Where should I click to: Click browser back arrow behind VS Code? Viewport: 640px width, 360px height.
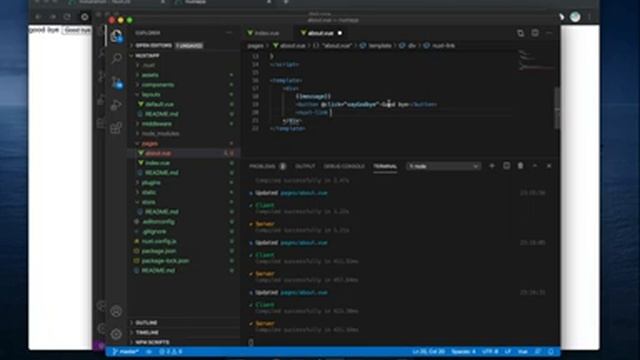coord(38,17)
